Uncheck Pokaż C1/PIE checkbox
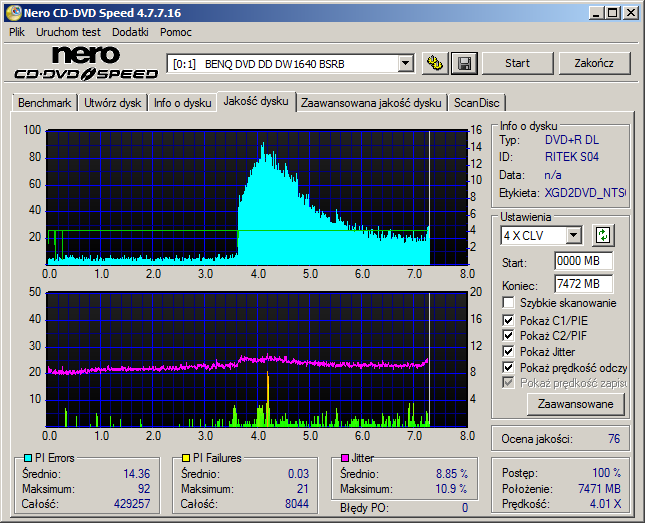The image size is (645, 523). [x=508, y=320]
